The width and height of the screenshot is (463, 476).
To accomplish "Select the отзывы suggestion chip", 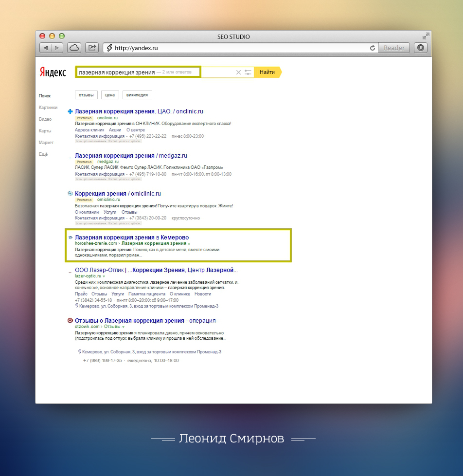I will click(86, 95).
